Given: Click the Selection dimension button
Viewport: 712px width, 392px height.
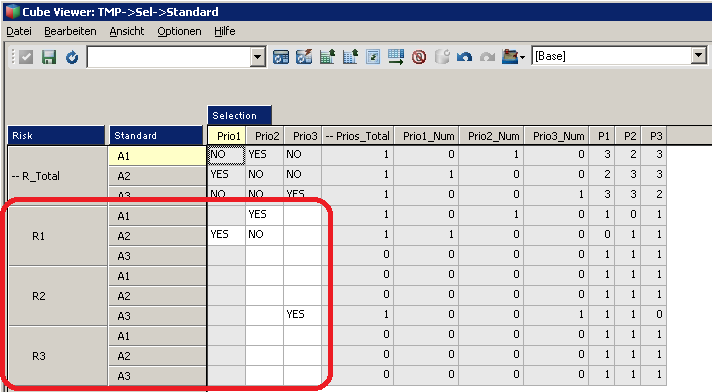Looking at the screenshot, I should coord(239,115).
